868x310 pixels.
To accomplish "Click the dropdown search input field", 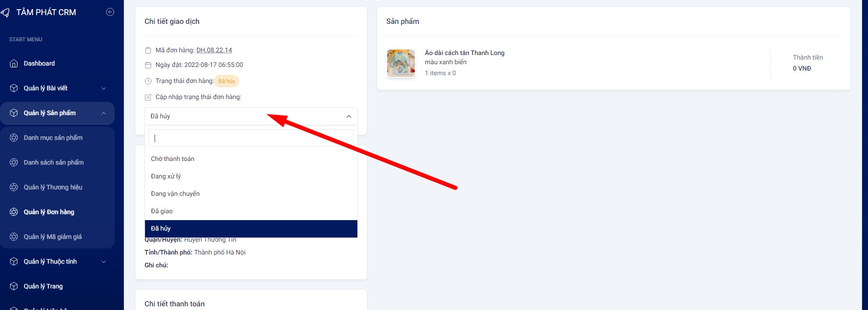I will click(x=251, y=138).
